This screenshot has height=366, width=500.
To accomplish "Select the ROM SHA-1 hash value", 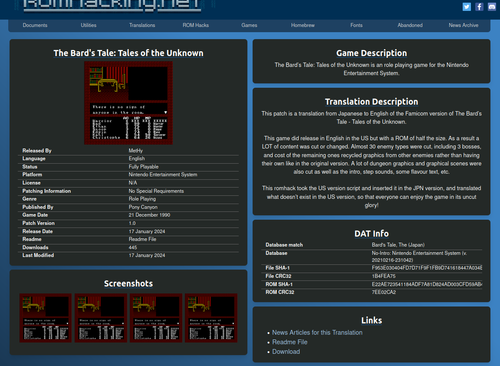I will click(x=427, y=284).
